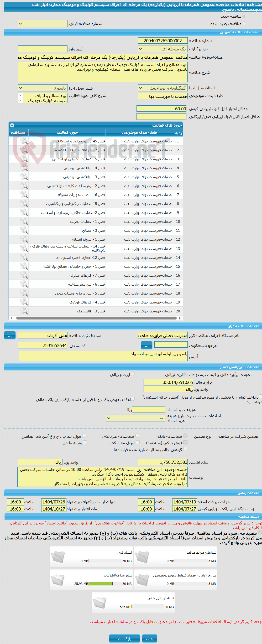
Task: Open the اسناد فنی folder icon
Action: (58, 557)
